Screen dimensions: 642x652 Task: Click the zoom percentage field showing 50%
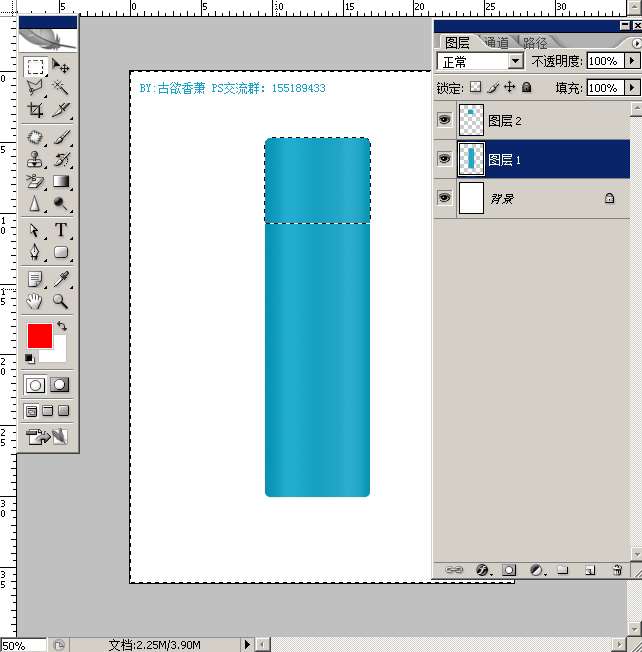point(20,645)
